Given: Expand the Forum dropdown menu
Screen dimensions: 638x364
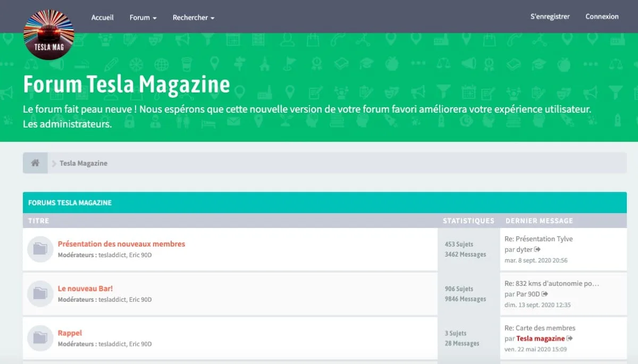Looking at the screenshot, I should 143,18.
